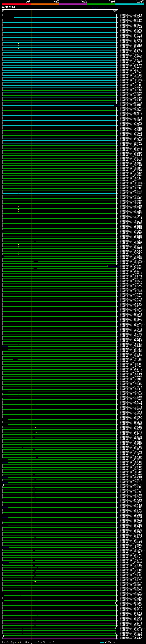Open hit UniRef100_A7QV66
Screen dimensions: 146x644
[131, 296]
